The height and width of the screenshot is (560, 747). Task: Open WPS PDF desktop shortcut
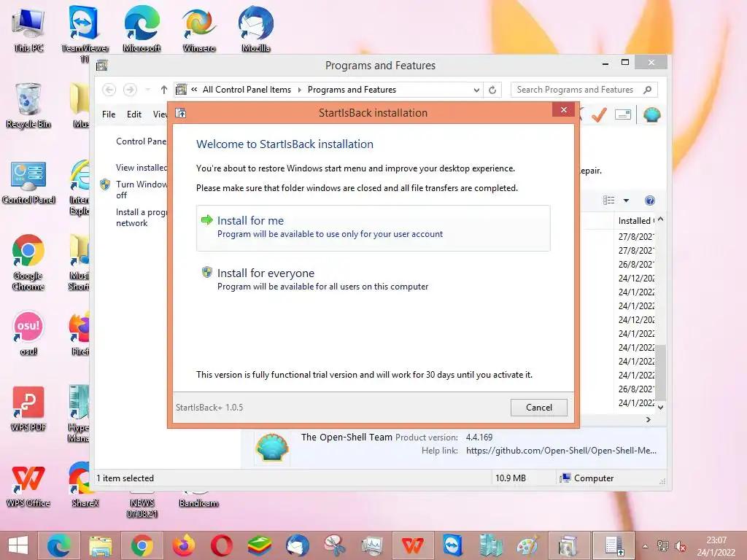click(28, 408)
